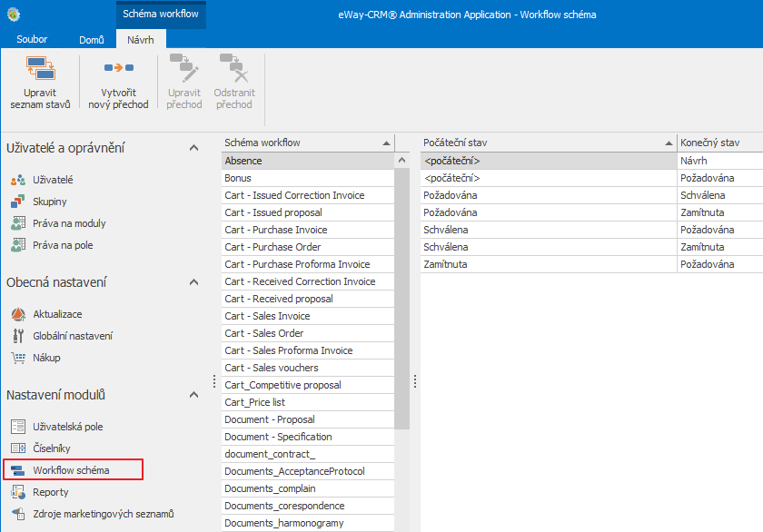Select Documents_complain row

pyautogui.click(x=308, y=488)
